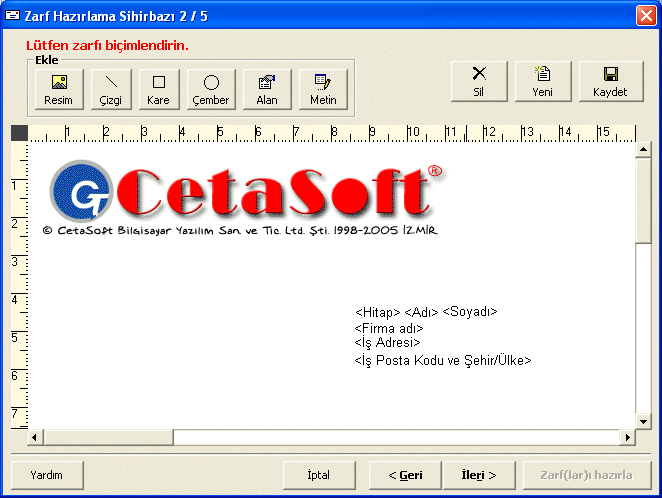Image resolution: width=662 pixels, height=498 pixels.
Task: Open help via the Yardım button
Action: point(47,475)
